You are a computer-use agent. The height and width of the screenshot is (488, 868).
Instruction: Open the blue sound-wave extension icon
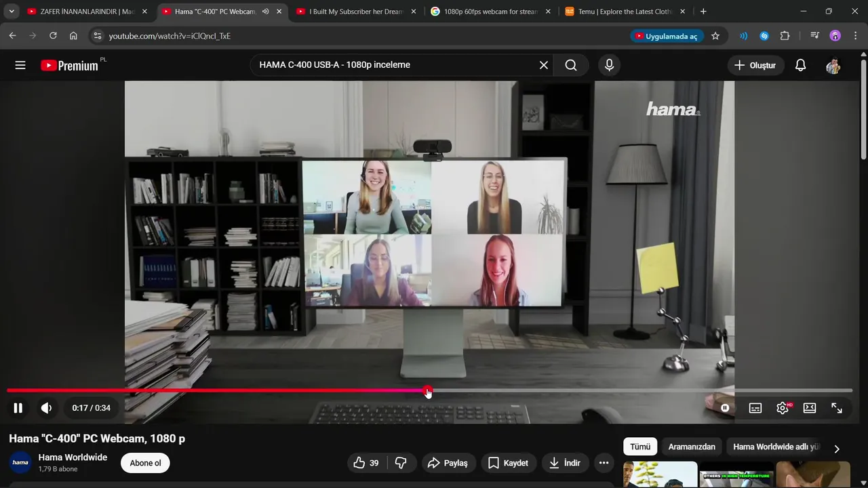pos(744,36)
